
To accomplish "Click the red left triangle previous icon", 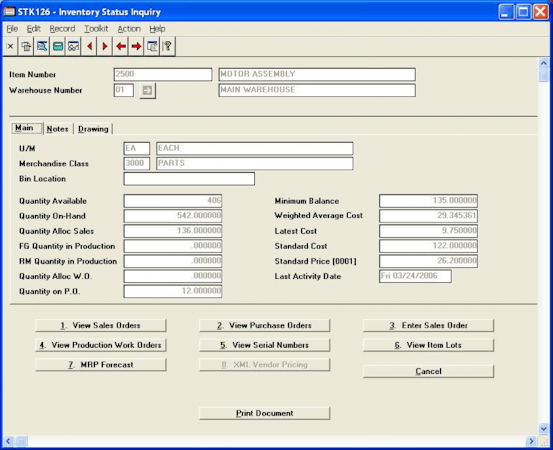I will 90,46.
